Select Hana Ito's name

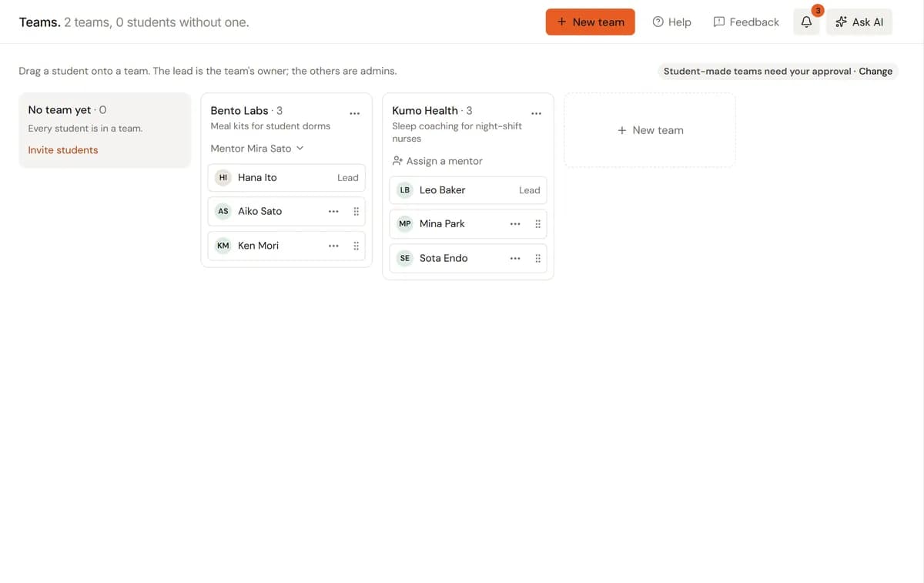(257, 177)
